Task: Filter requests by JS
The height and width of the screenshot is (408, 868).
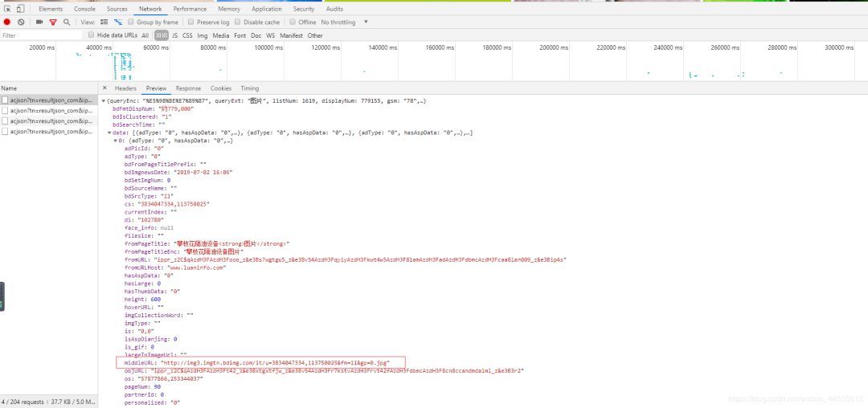Action: [175, 35]
